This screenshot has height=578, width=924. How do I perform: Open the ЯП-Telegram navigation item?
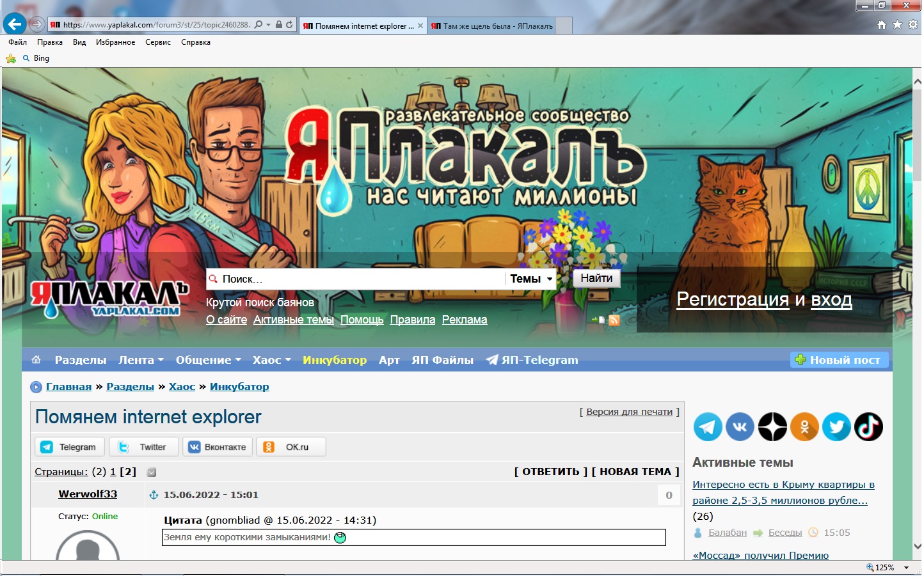pyautogui.click(x=532, y=361)
